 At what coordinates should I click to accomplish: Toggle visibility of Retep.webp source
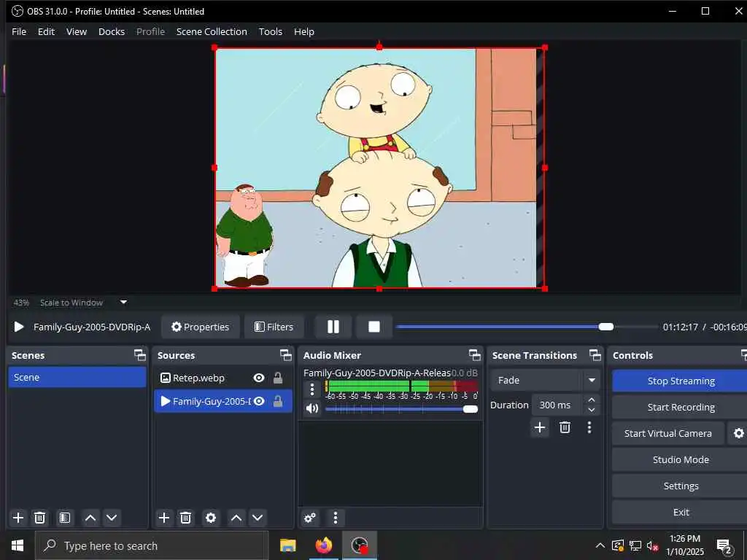click(259, 378)
